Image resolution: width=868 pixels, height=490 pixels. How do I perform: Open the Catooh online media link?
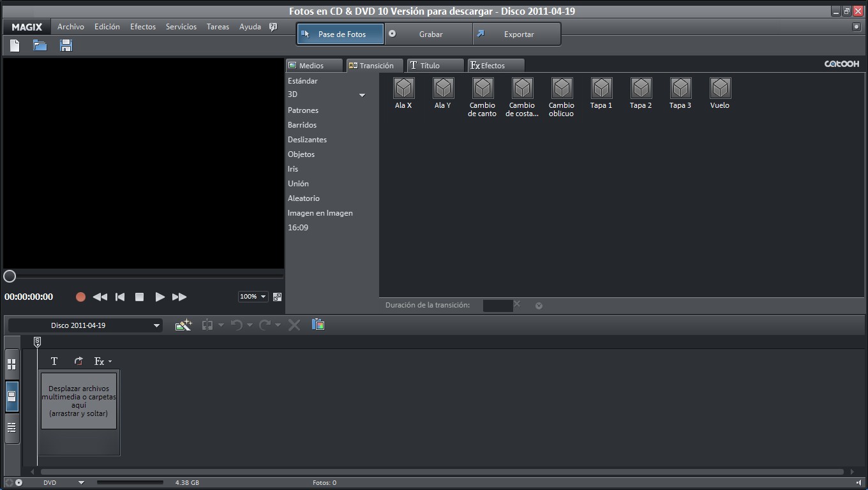click(842, 64)
